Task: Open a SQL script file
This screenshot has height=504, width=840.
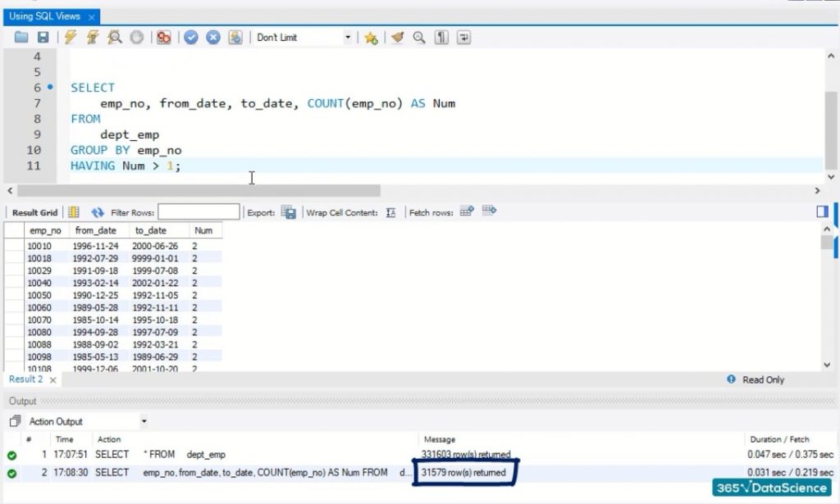Action: tap(21, 38)
